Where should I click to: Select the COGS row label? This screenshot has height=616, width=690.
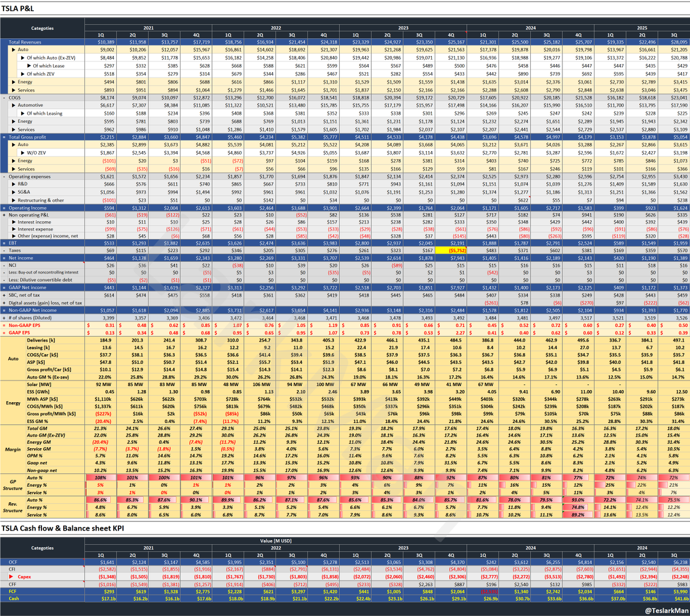pos(14,98)
